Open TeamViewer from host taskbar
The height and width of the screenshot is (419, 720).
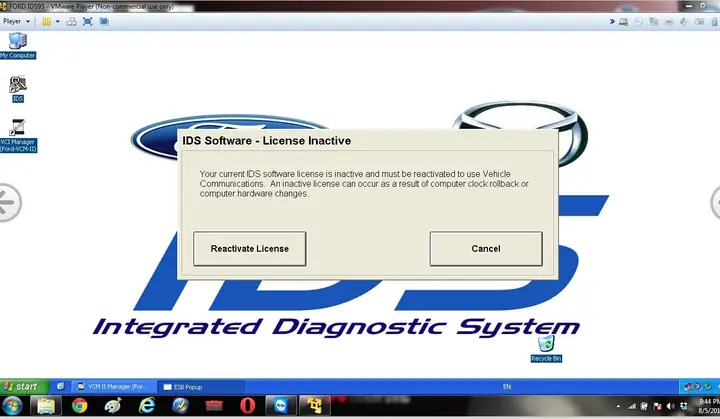pyautogui.click(x=281, y=406)
